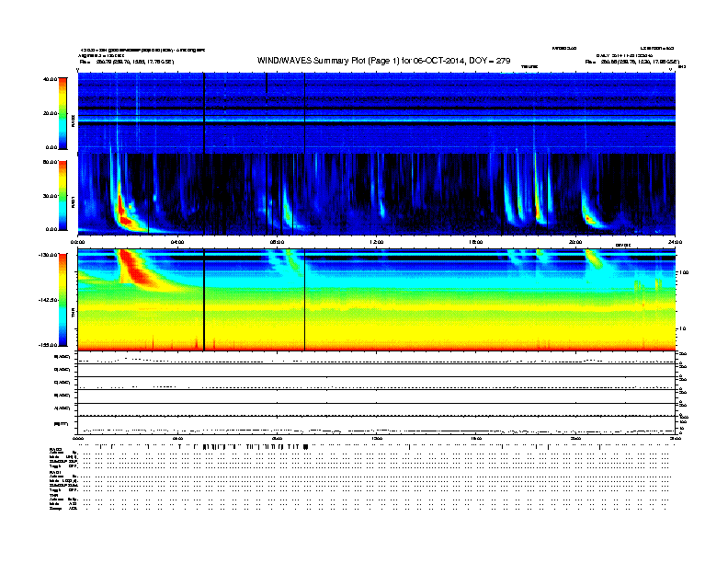
Task: Click the 10 frequency label right of TNR
Action: coord(682,329)
